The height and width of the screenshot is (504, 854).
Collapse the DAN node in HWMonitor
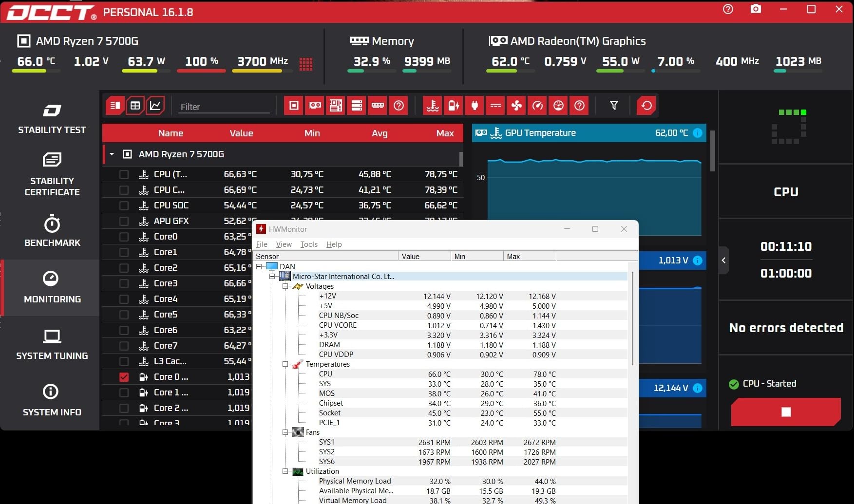(x=259, y=266)
